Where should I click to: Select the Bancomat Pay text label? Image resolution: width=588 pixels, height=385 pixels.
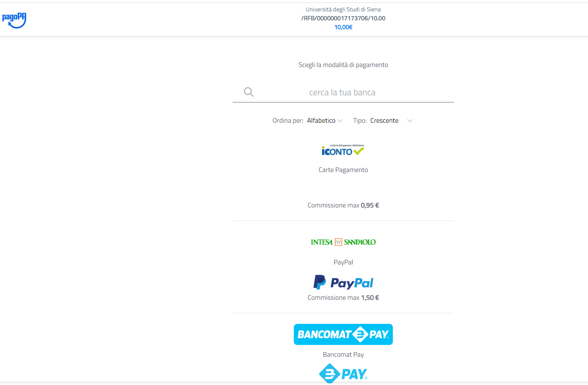(343, 355)
